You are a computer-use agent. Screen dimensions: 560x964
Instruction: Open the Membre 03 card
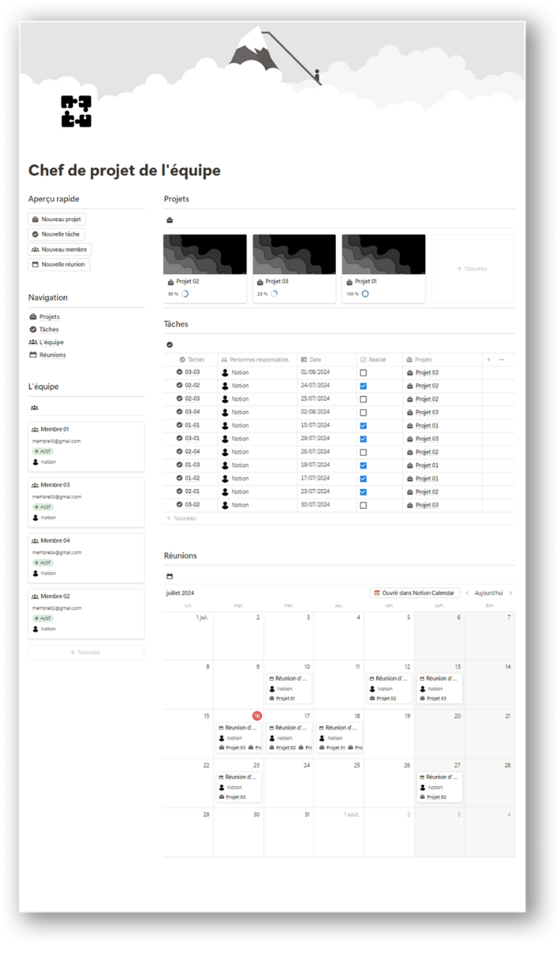coord(86,502)
